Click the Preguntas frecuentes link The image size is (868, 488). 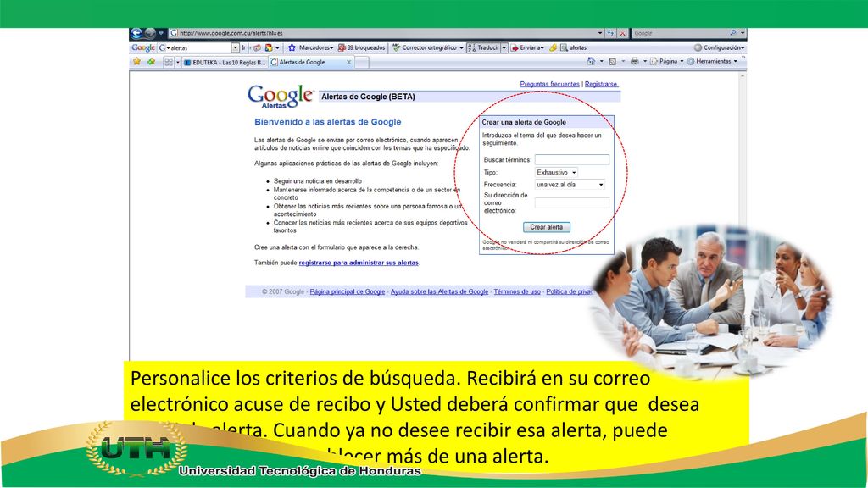(549, 84)
